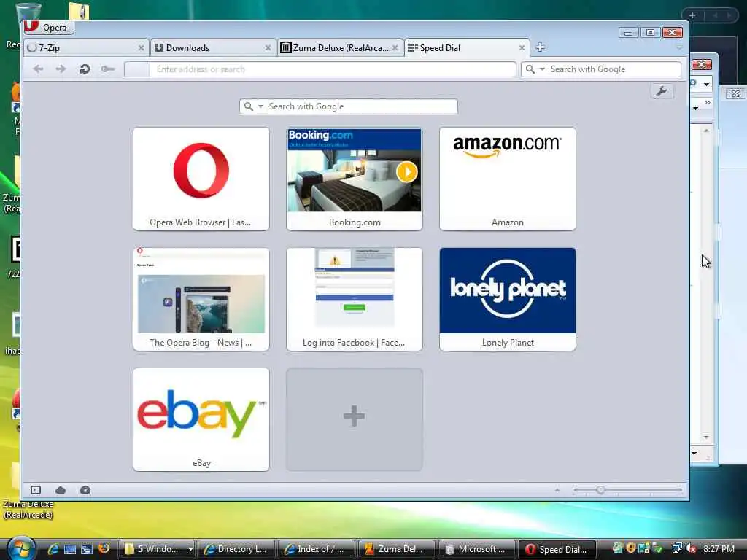Open the password wand key icon

108,69
